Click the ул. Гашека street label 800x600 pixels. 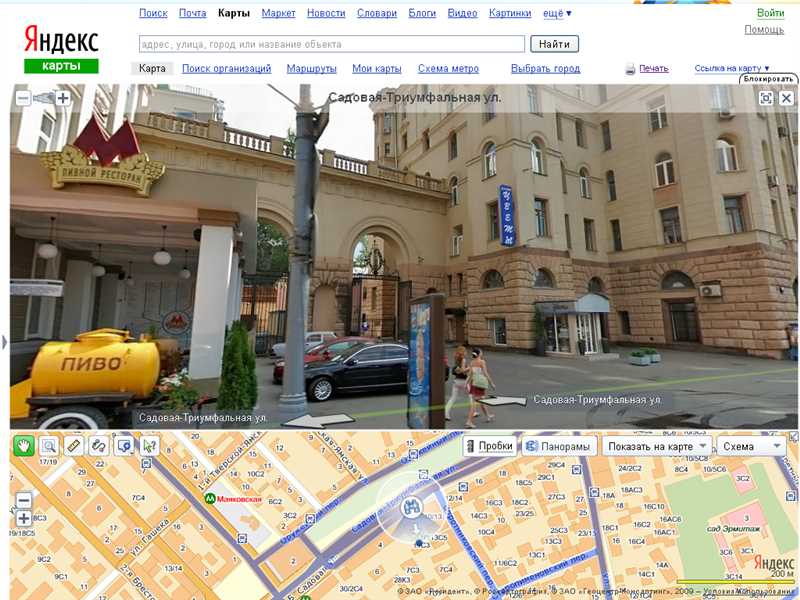coord(150,537)
